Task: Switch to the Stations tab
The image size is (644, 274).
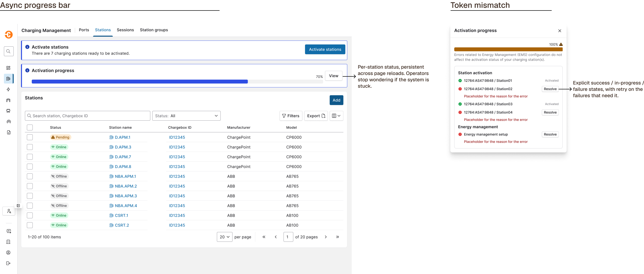Action: point(103,30)
